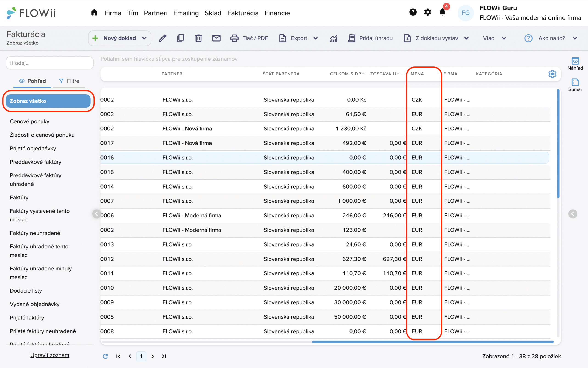Open the settings gear in top bar

428,12
